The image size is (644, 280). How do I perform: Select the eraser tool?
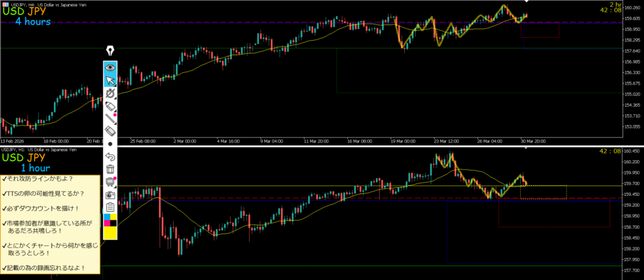click(111, 131)
